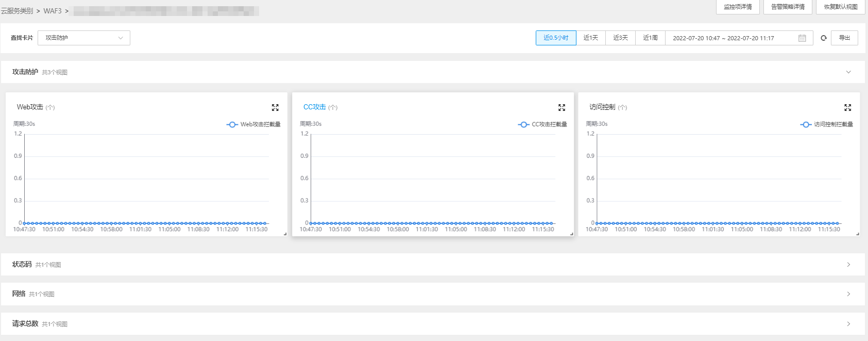The height and width of the screenshot is (341, 868).
Task: Click the CC攻击 card resize corner handle
Action: tap(571, 234)
